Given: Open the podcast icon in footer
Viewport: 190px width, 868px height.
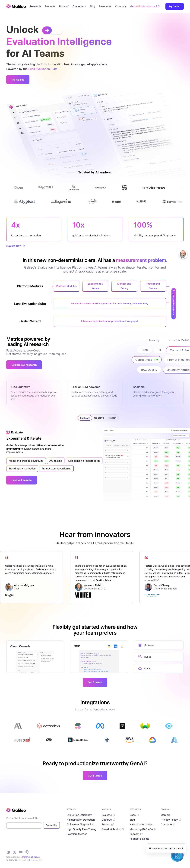Looking at the screenshot, I should (27, 852).
